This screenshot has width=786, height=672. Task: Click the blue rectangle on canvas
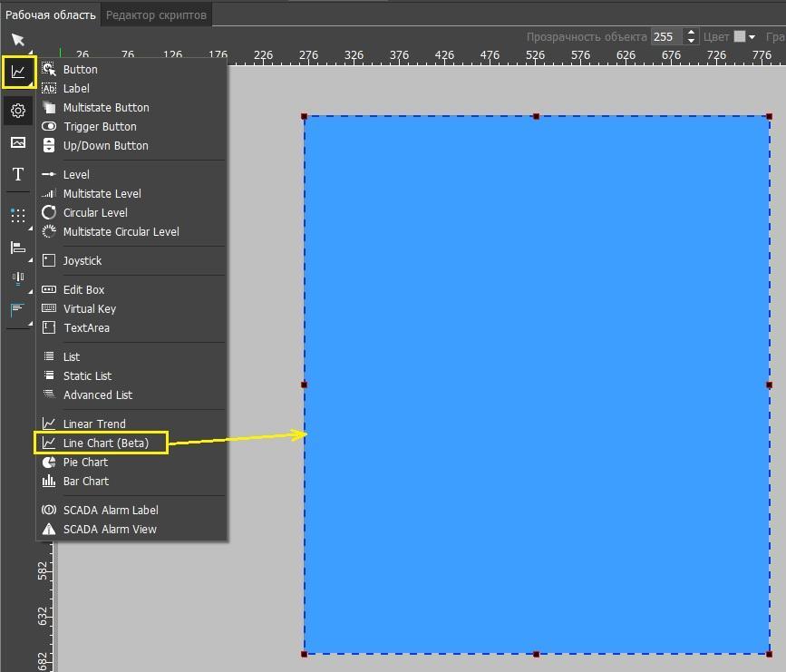click(x=536, y=385)
